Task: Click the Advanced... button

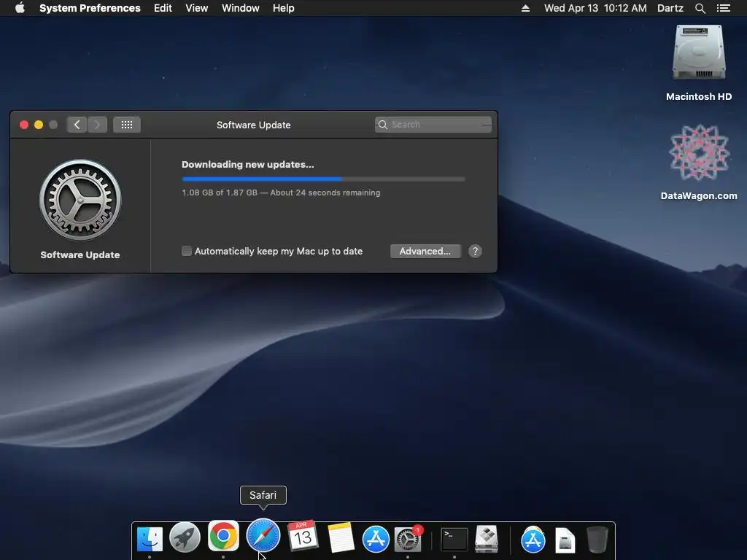Action: 425,251
